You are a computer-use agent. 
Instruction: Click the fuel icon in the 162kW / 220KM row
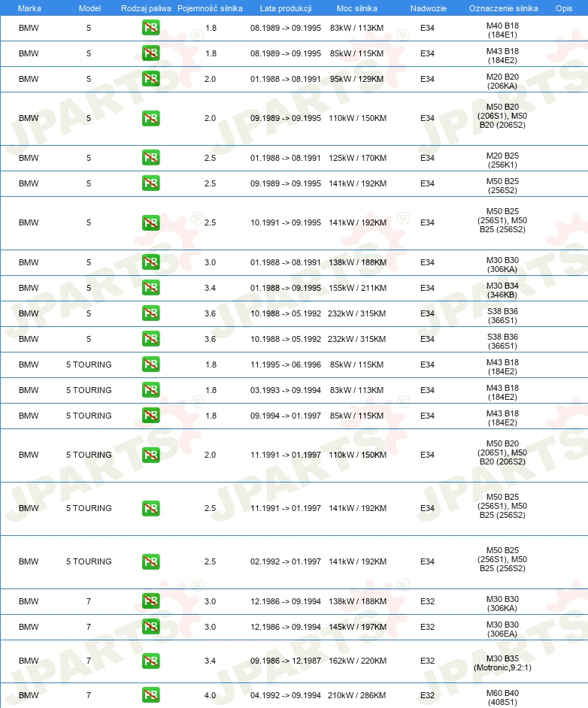(x=151, y=661)
